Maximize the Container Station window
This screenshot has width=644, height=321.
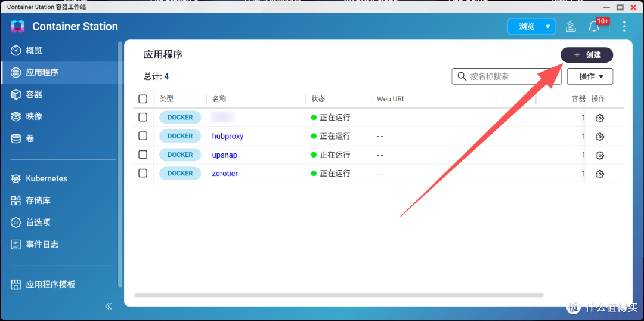point(620,7)
